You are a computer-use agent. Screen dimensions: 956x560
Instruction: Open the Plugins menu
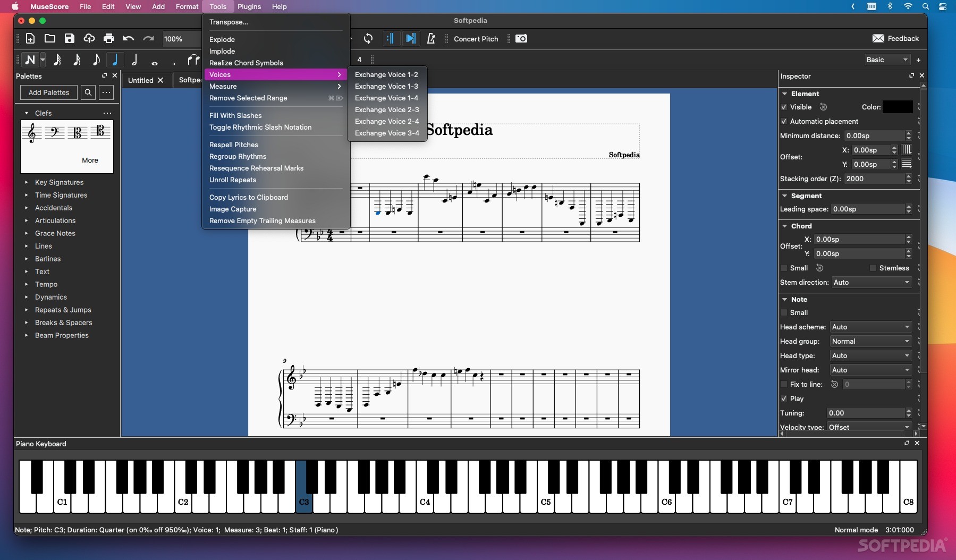click(249, 6)
